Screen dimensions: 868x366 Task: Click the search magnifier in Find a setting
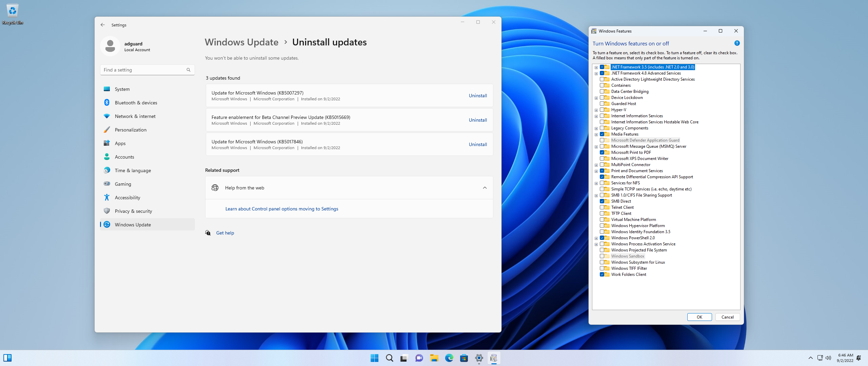tap(189, 70)
